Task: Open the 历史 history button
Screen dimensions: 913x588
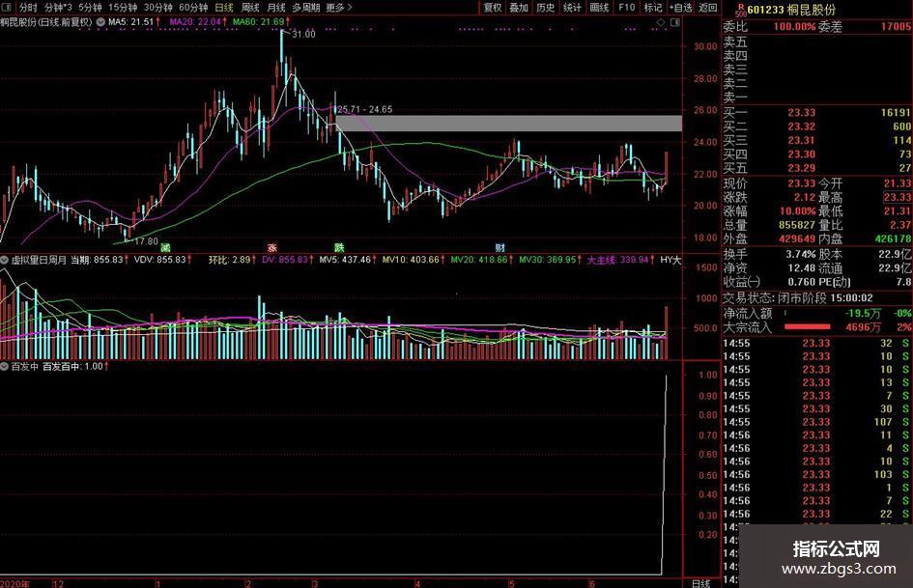Action: tap(546, 7)
